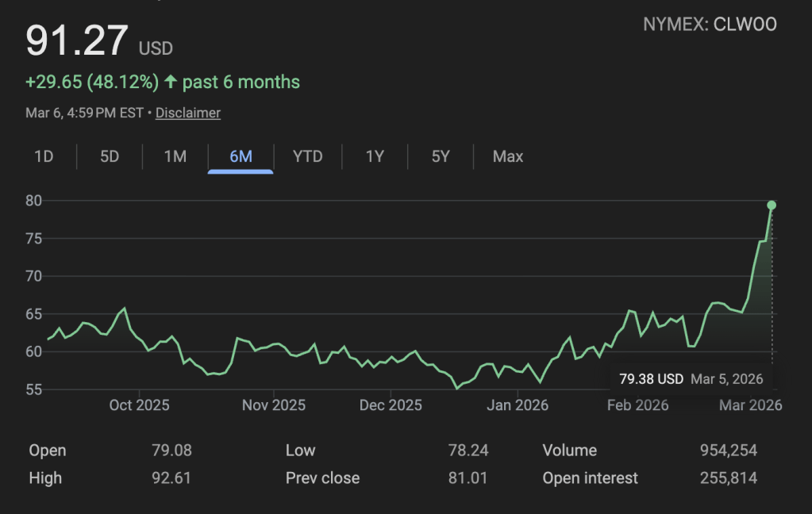Click the green data point marker on chart
Image resolution: width=812 pixels, height=514 pixels.
pyautogui.click(x=772, y=205)
